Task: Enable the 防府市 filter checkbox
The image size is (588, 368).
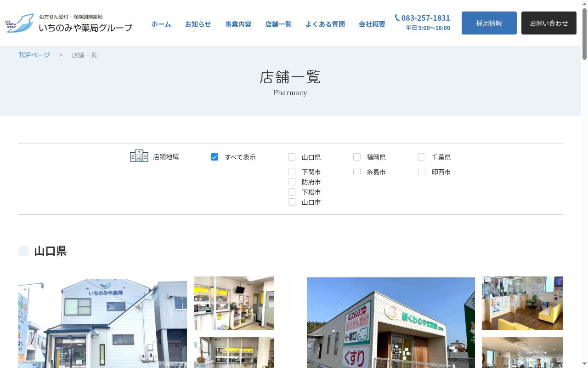Action: [x=292, y=182]
